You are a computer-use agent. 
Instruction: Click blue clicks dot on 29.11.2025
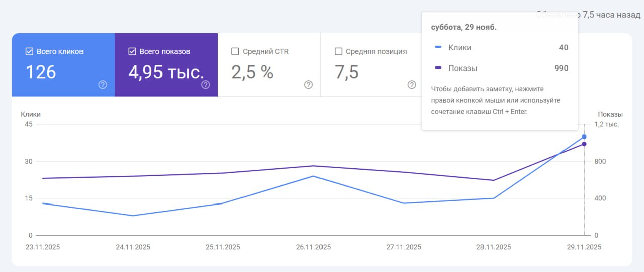click(x=584, y=137)
